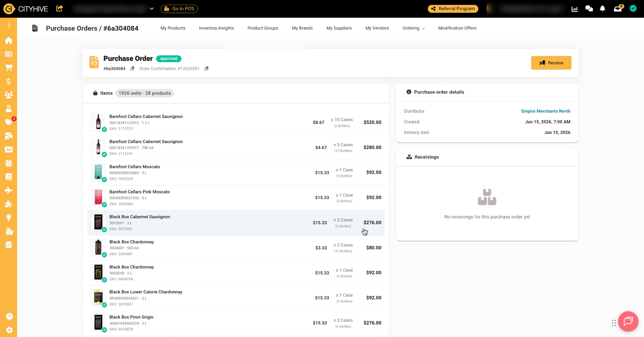
Task: Click Black Box Cabernet Sauvignon product name
Action: coord(140,217)
